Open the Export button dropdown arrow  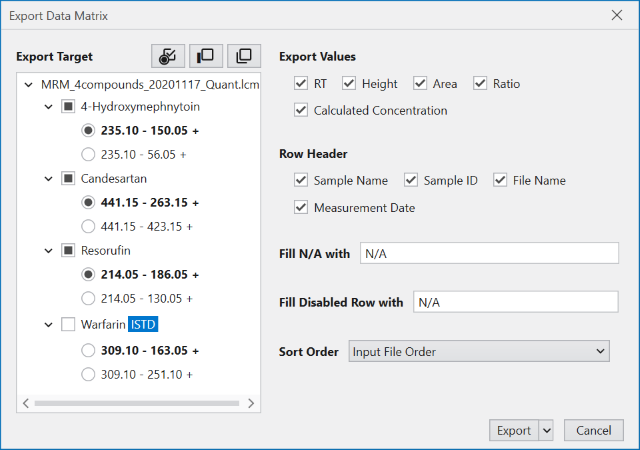tap(546, 430)
